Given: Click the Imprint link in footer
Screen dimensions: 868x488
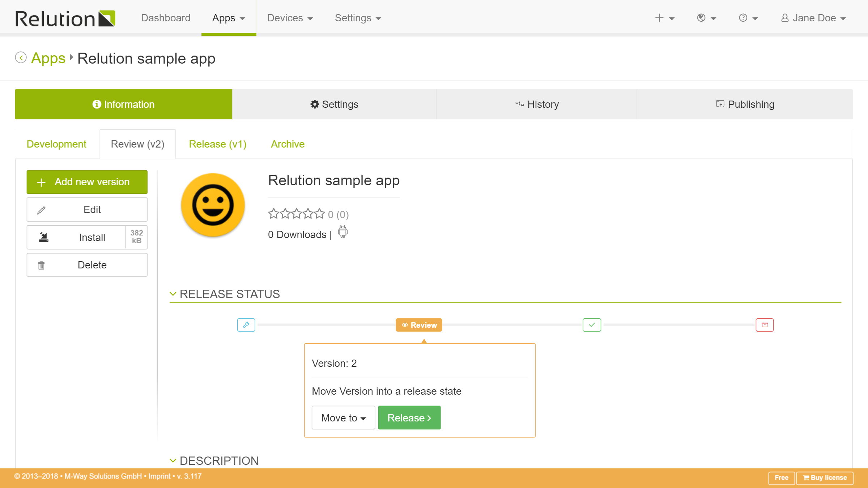Looking at the screenshot, I should (159, 476).
